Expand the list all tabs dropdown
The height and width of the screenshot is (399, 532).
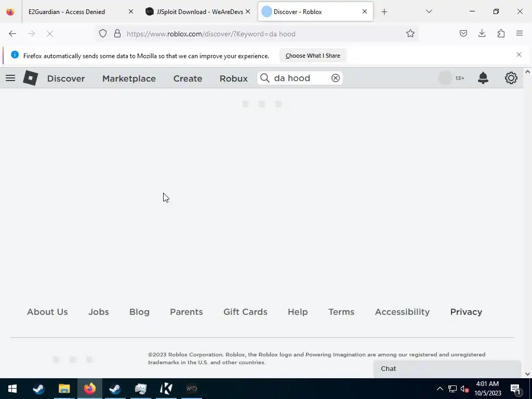pos(429,11)
